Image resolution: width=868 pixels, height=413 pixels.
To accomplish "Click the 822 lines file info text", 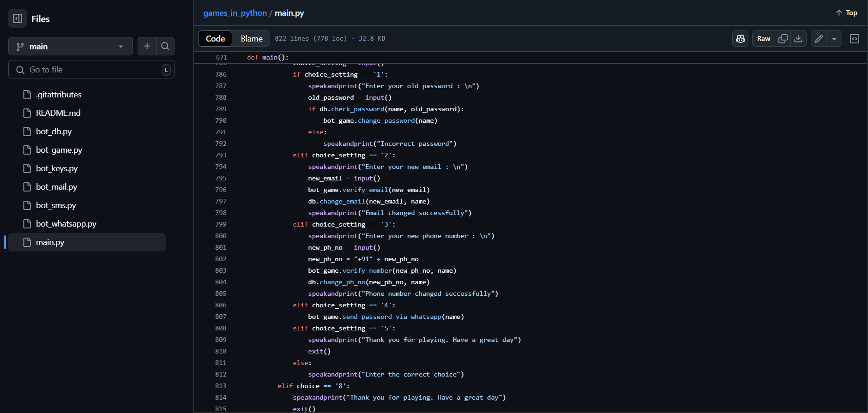I will [x=330, y=38].
